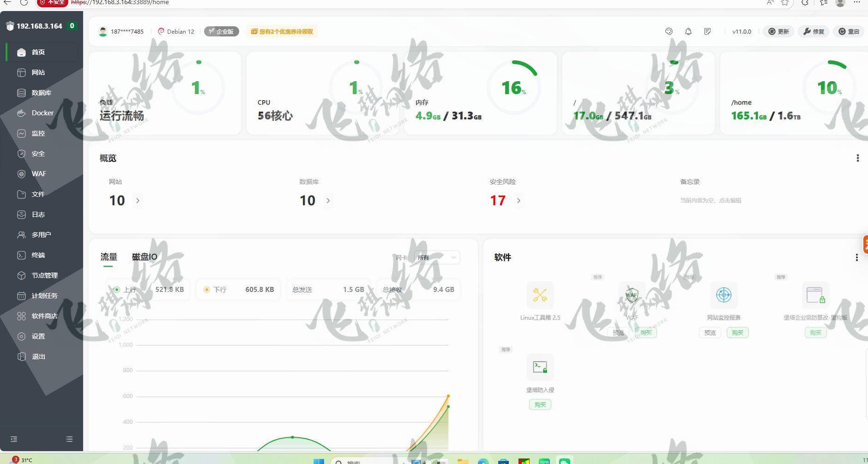This screenshot has height=464, width=868.
Task: Click the 网站监控报表 software icon
Action: click(723, 295)
